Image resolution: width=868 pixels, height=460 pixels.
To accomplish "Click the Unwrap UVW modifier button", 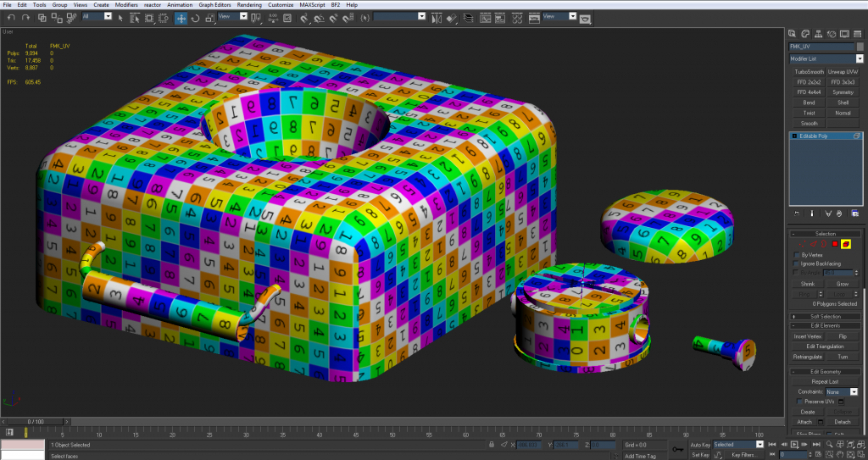I will point(843,72).
